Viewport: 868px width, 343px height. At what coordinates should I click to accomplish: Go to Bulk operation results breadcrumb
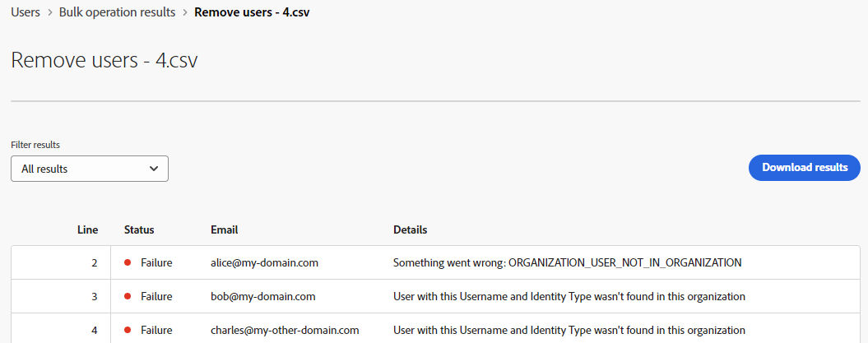pyautogui.click(x=118, y=12)
